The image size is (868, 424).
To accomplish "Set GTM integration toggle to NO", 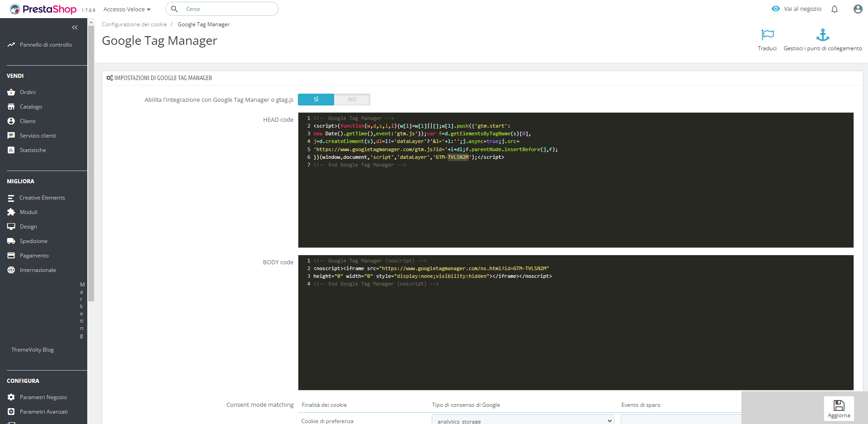I will [x=352, y=100].
